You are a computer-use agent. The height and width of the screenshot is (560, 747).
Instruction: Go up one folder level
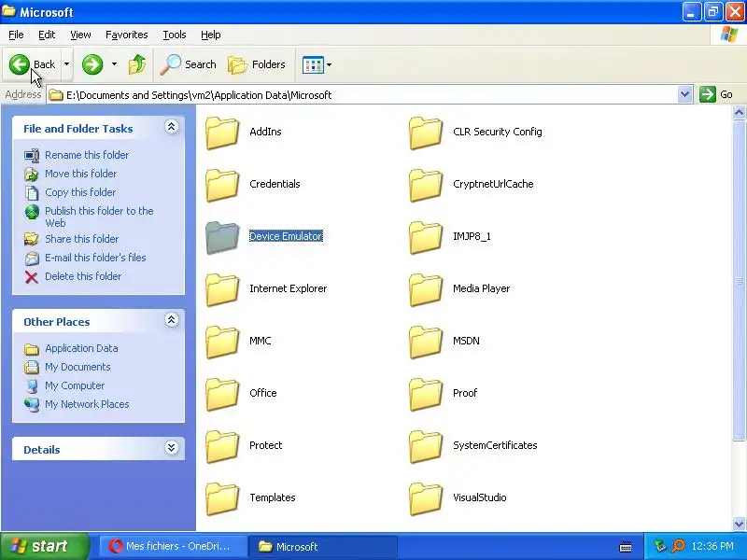tap(137, 64)
